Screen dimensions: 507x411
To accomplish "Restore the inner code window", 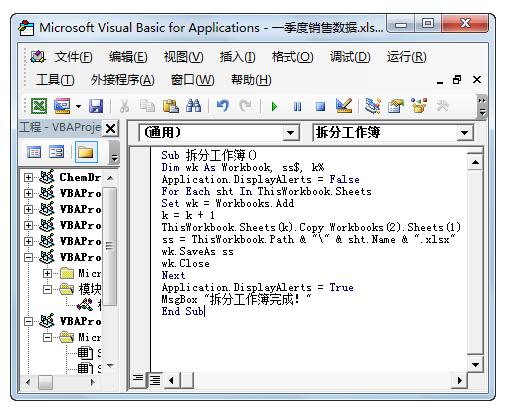I will (457, 80).
